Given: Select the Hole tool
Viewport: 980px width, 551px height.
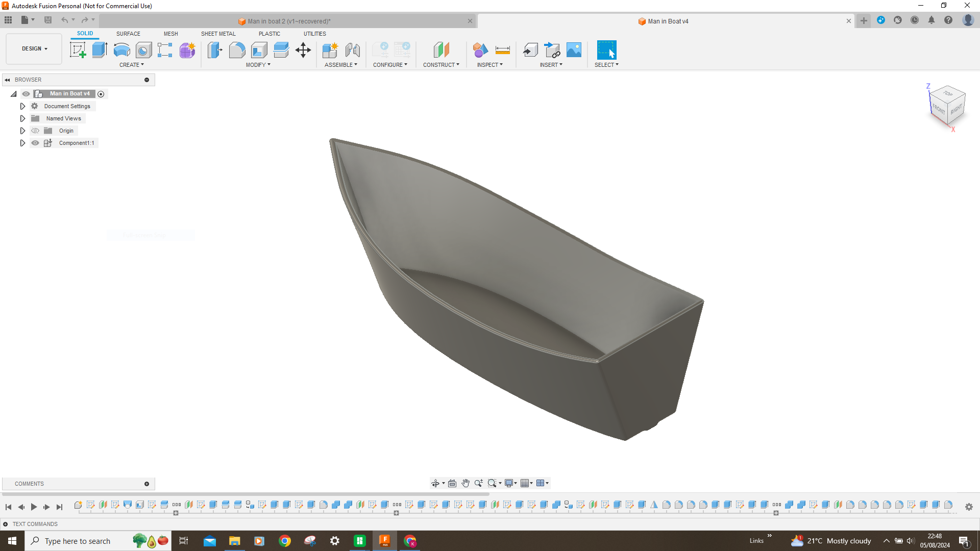Looking at the screenshot, I should pyautogui.click(x=143, y=50).
